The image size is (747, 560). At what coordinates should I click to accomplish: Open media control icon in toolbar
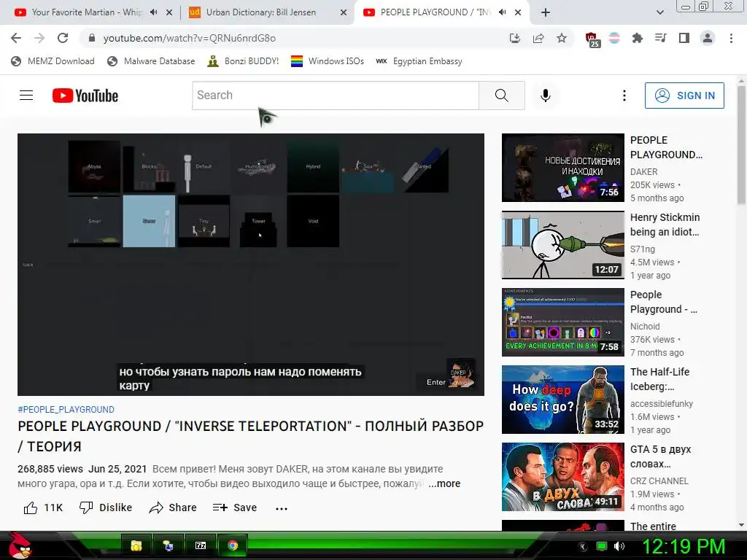(661, 38)
